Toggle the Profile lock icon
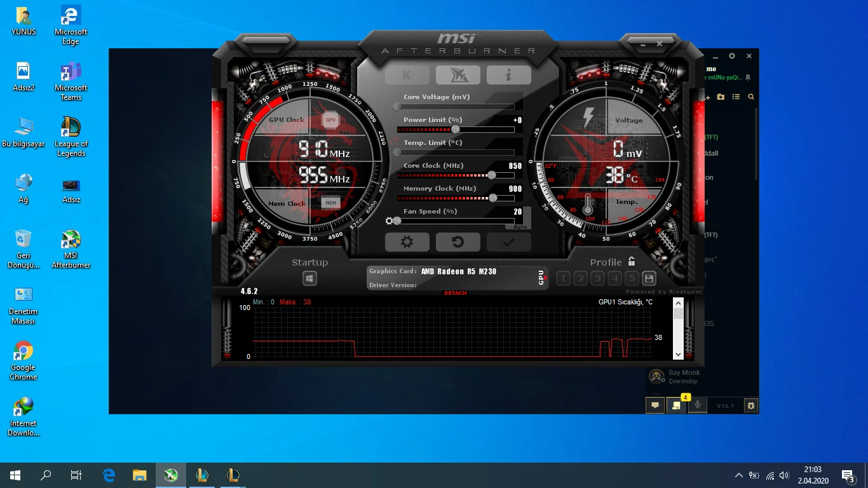The width and height of the screenshot is (868, 488). click(632, 261)
